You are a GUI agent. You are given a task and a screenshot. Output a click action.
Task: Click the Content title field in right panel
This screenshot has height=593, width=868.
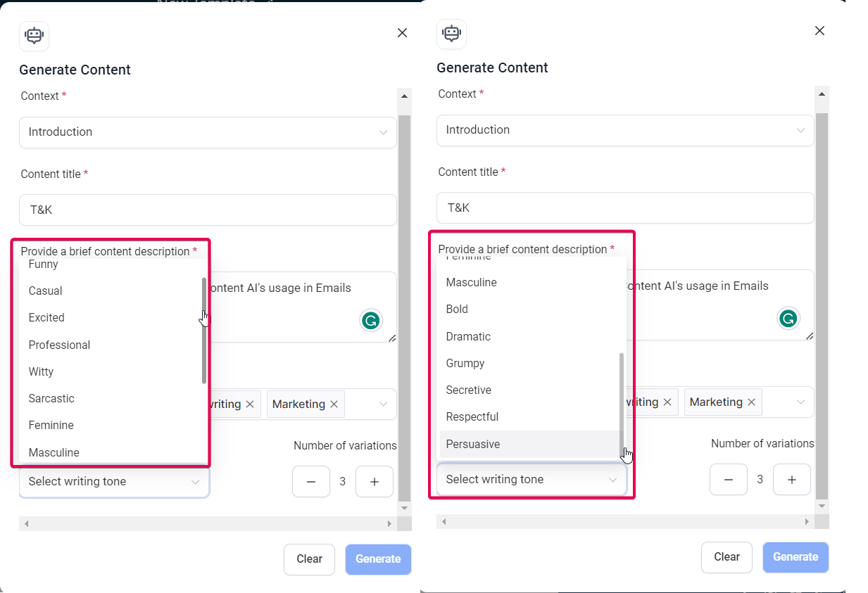[x=625, y=208]
